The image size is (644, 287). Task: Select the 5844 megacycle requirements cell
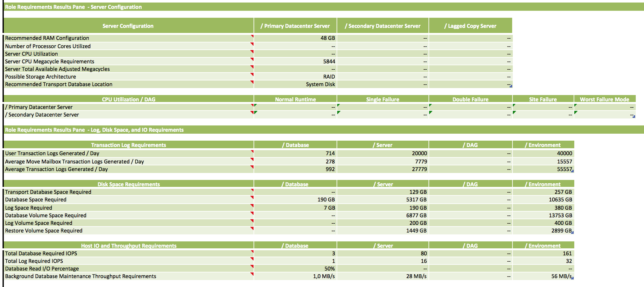click(x=295, y=61)
